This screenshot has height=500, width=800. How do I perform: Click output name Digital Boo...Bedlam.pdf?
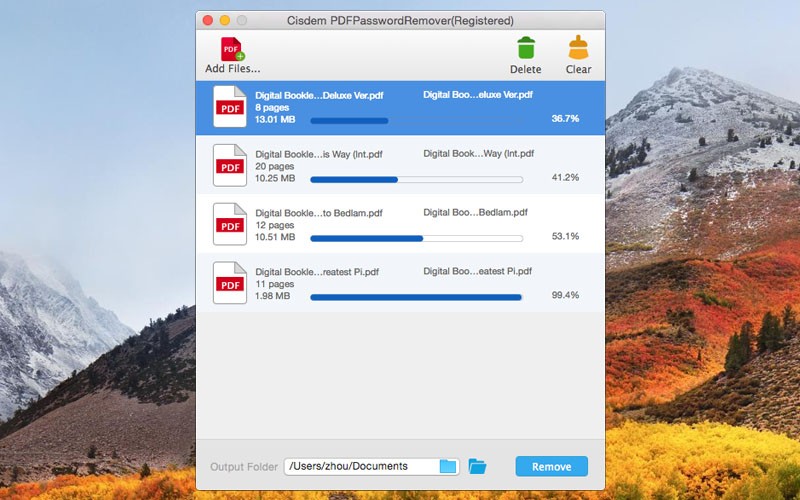click(x=475, y=212)
